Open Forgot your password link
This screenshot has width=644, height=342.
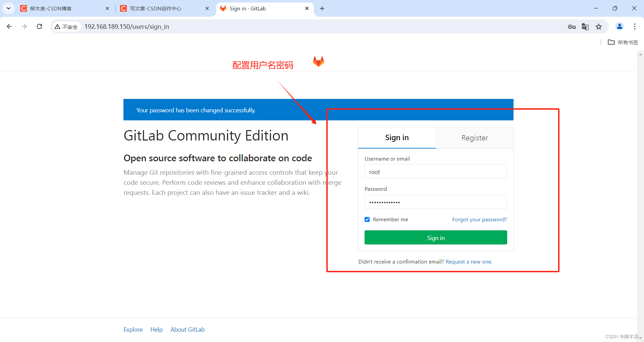(x=480, y=220)
